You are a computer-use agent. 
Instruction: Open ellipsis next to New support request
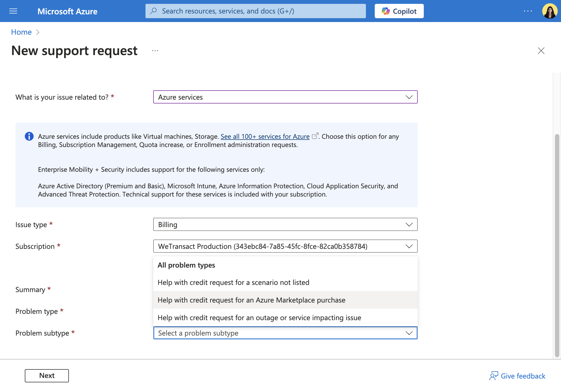point(155,51)
